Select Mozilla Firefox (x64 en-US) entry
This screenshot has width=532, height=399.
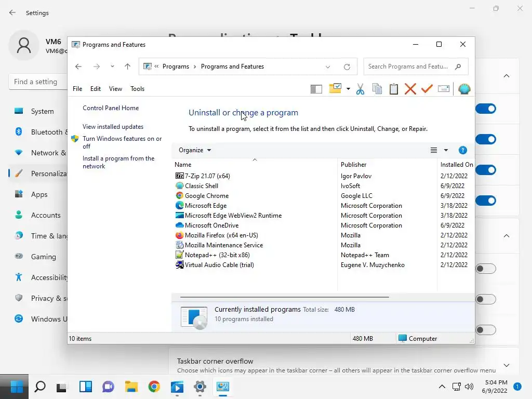pyautogui.click(x=221, y=235)
